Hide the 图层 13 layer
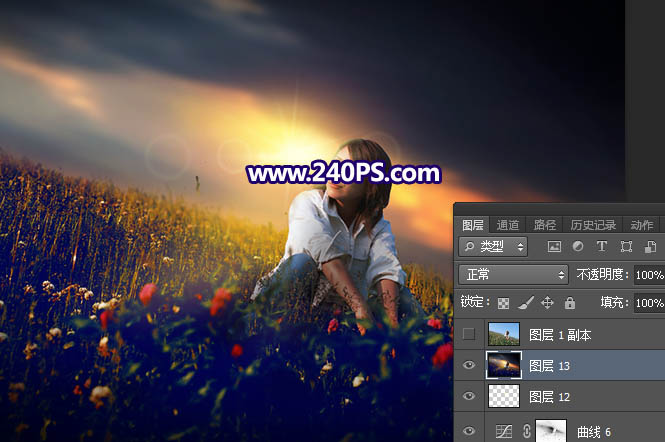This screenshot has height=442, width=665. point(469,365)
